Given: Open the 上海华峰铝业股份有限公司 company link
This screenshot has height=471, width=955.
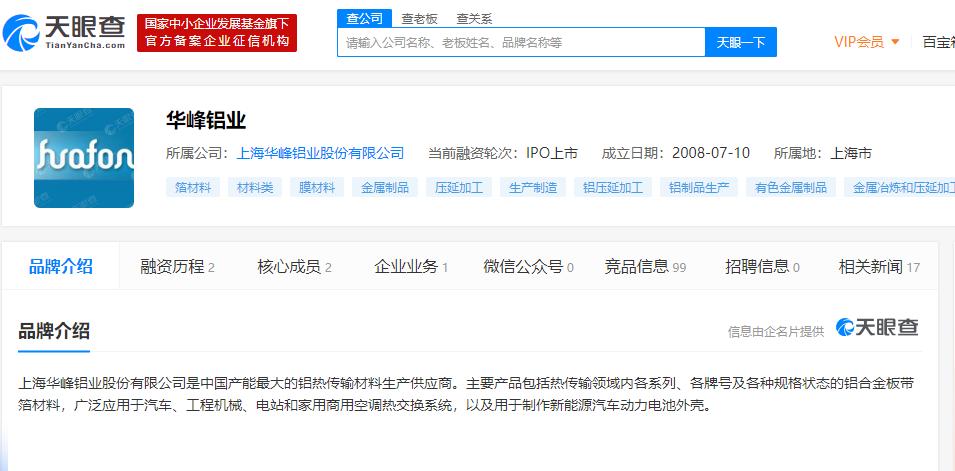Looking at the screenshot, I should pyautogui.click(x=320, y=153).
